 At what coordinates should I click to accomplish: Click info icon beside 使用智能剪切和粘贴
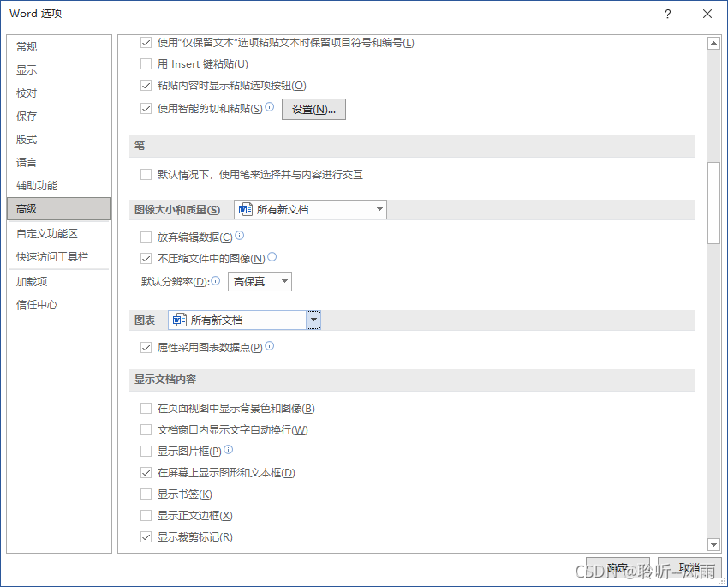click(x=269, y=107)
